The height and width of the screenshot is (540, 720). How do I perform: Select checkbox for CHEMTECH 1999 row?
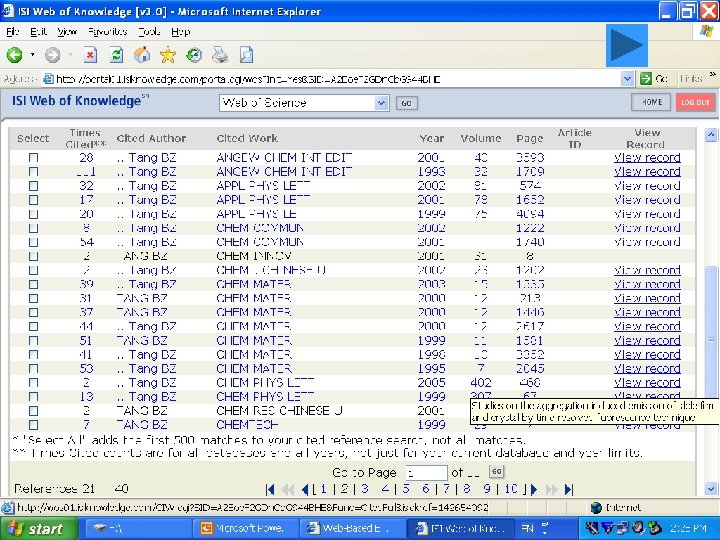[x=33, y=425]
